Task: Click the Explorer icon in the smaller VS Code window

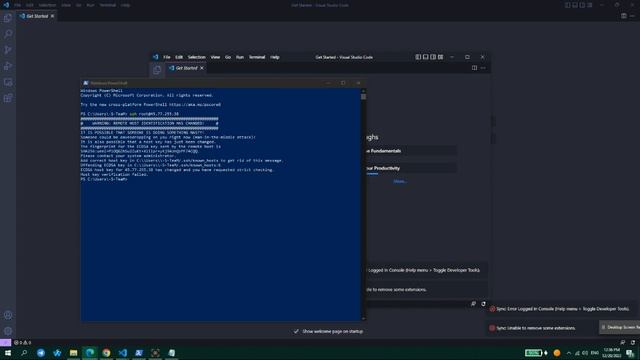Action: click(x=157, y=70)
